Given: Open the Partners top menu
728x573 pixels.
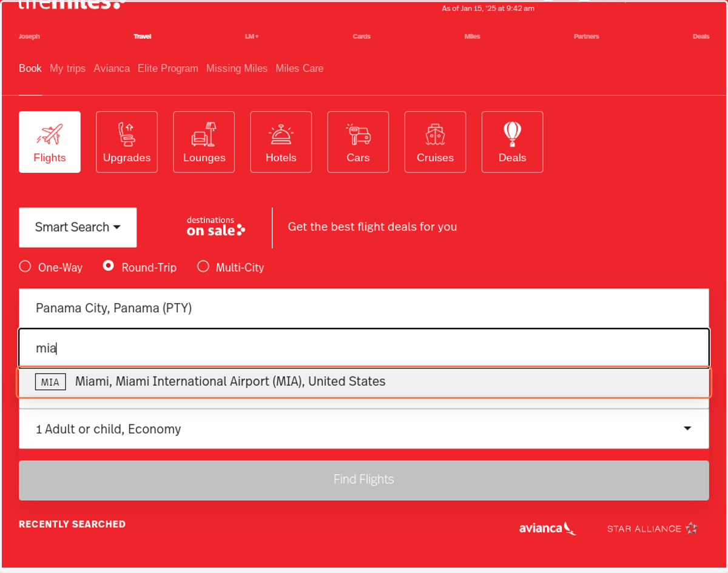Looking at the screenshot, I should coord(587,36).
